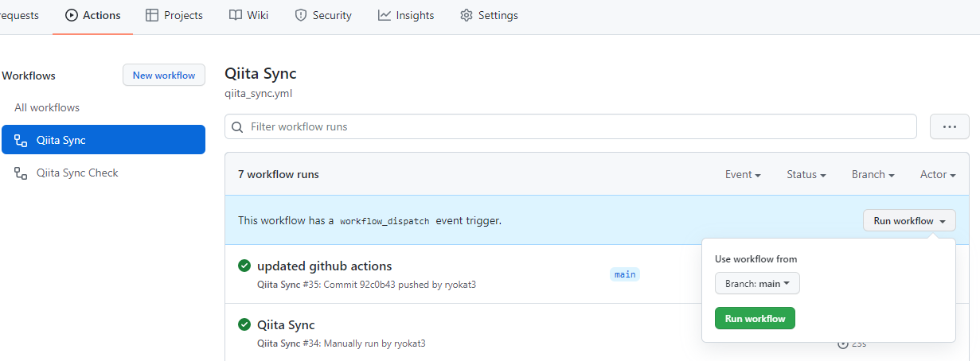Expand the Actor filter dropdown
This screenshot has width=980, height=361.
(938, 174)
